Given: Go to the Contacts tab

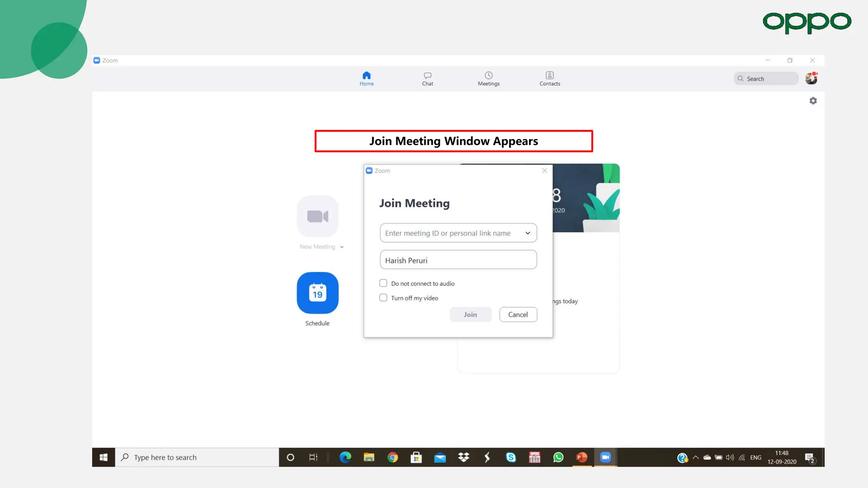Looking at the screenshot, I should pos(549,78).
